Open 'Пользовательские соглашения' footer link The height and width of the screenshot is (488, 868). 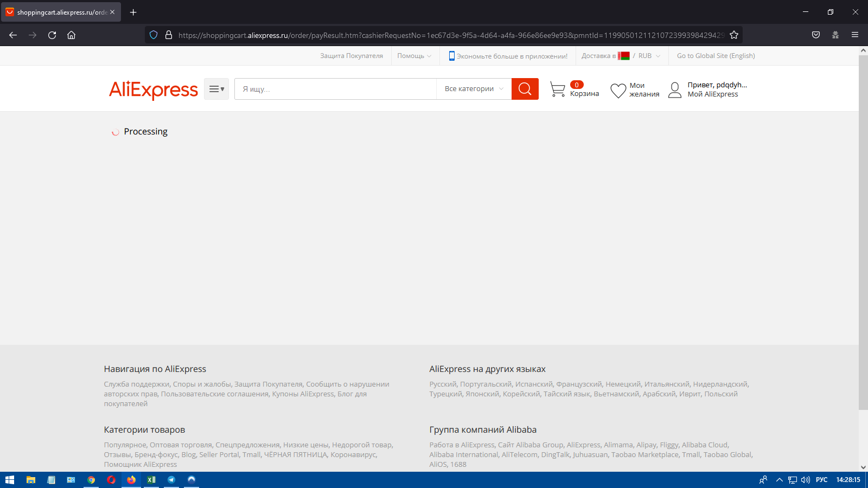tap(215, 394)
